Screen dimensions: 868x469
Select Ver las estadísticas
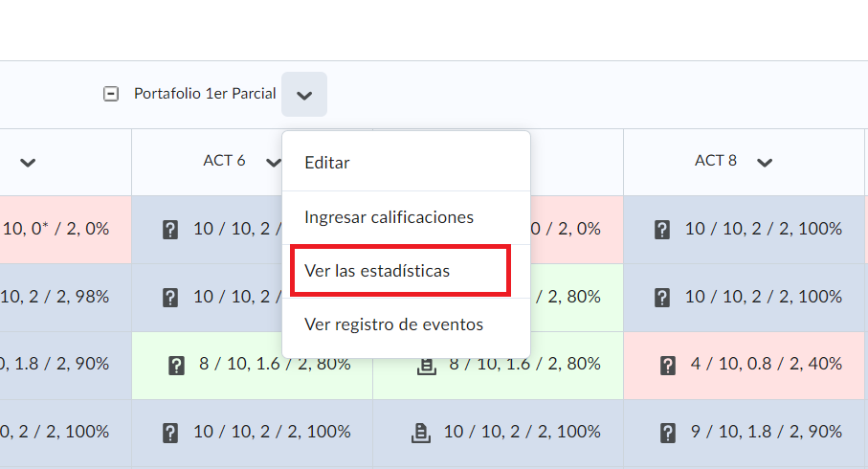(377, 271)
